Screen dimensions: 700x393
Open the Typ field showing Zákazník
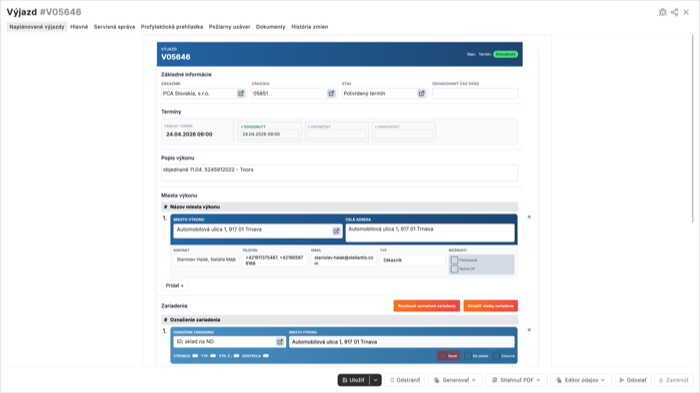(412, 260)
